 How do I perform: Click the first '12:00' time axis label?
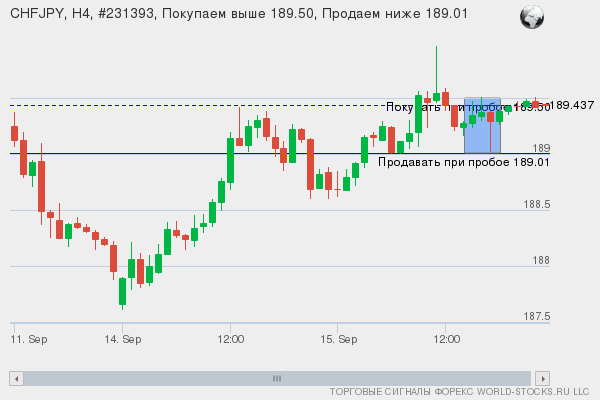point(231,339)
